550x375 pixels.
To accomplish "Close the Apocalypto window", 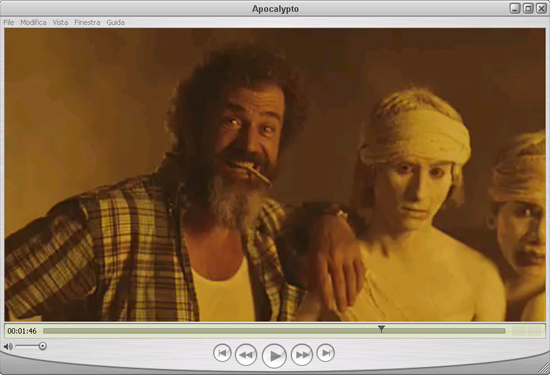I will [541, 8].
